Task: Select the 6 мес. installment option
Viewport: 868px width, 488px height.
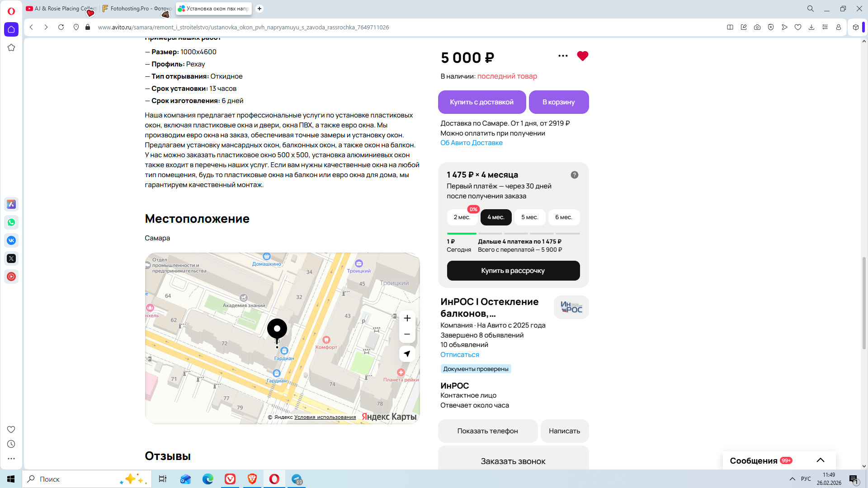Action: click(563, 217)
